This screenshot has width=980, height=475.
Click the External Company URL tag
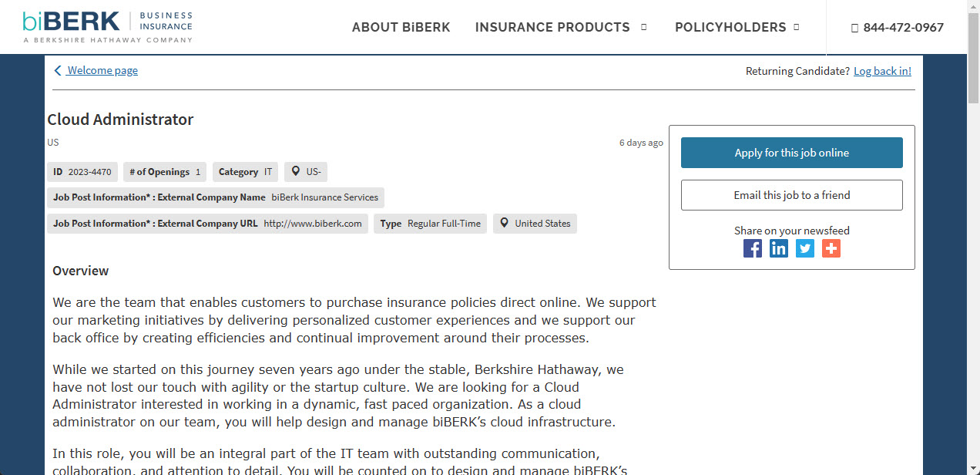(207, 224)
